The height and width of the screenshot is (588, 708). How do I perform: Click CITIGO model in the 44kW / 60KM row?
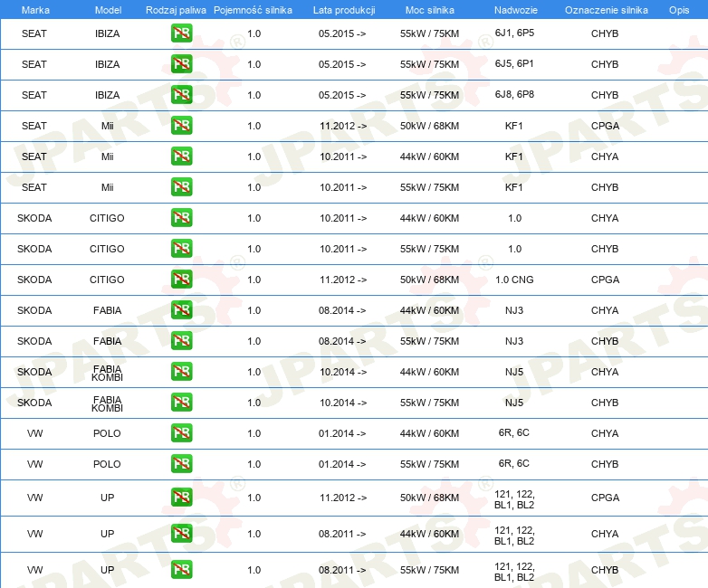coord(107,218)
